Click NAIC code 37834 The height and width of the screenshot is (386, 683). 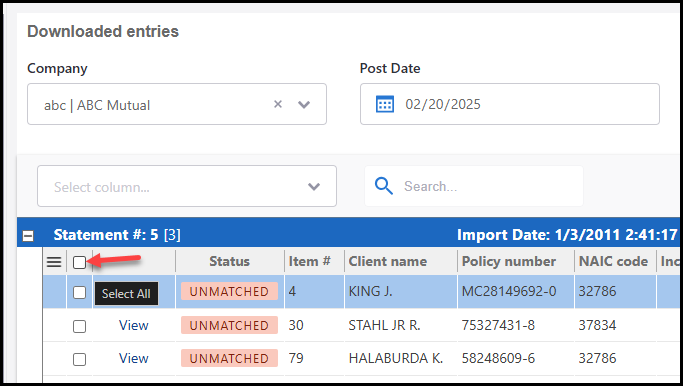(597, 325)
